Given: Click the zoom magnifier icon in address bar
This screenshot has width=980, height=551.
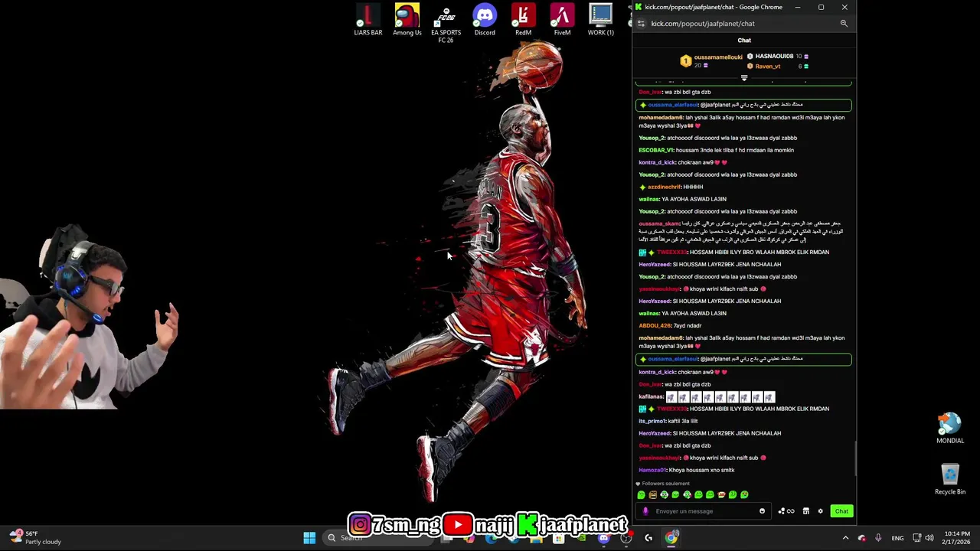Looking at the screenshot, I should click(x=844, y=24).
